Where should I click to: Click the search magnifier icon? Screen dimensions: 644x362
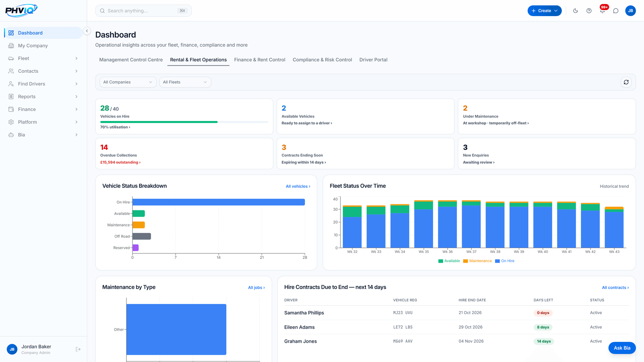coord(102,11)
